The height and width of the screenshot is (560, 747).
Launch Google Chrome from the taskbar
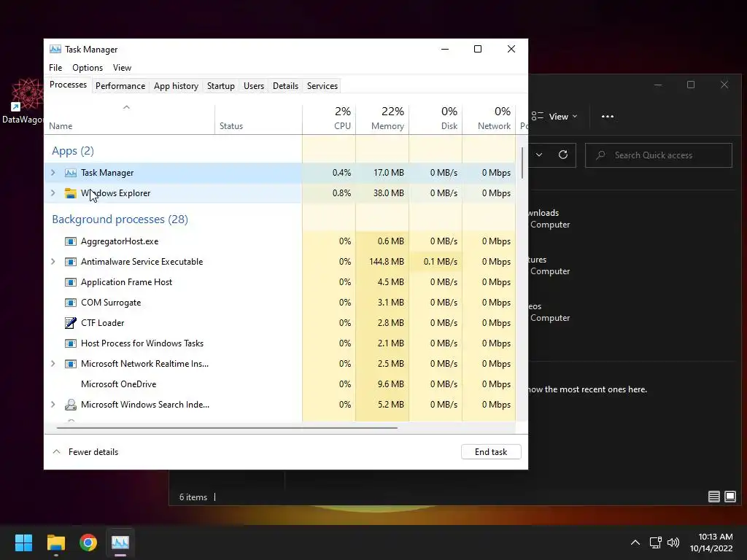88,542
